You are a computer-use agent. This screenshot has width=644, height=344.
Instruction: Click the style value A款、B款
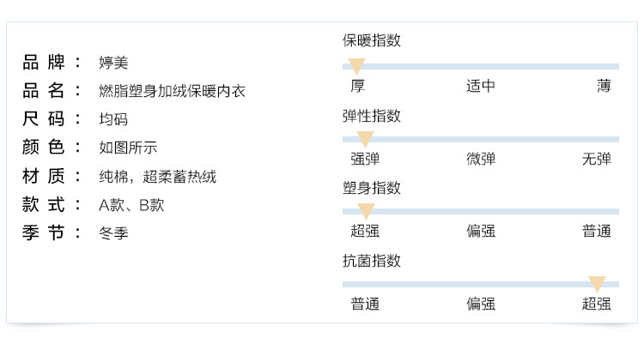pos(131,205)
